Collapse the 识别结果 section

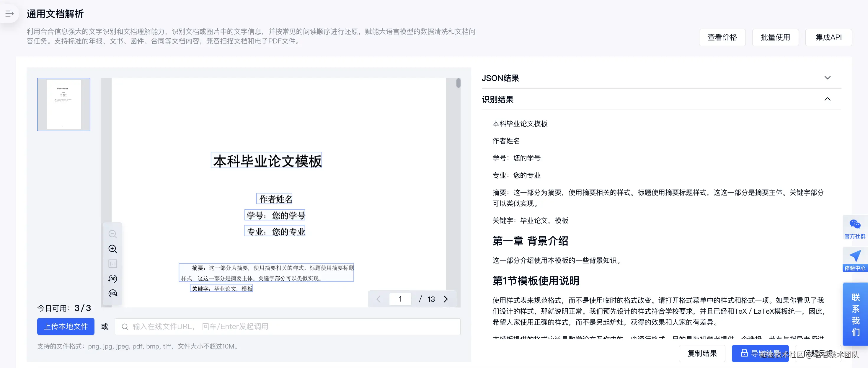click(x=827, y=99)
